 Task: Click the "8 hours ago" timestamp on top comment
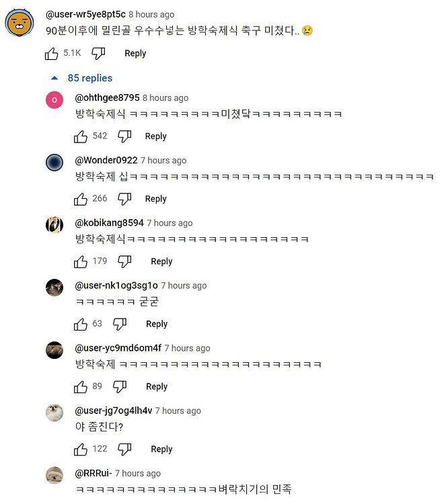151,14
